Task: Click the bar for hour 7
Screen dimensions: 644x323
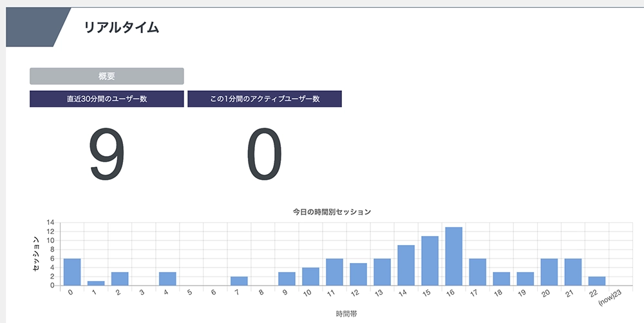Action: 239,281
